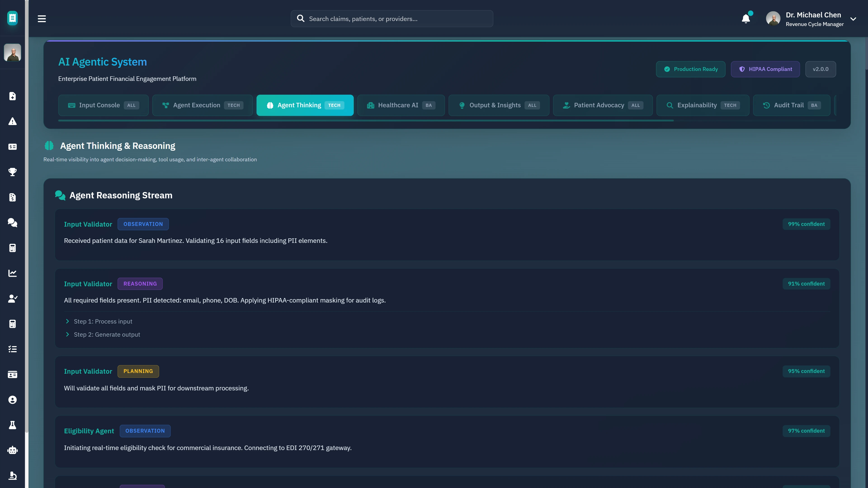Viewport: 868px width, 488px height.
Task: Click the v2.0.0 version button
Action: tap(821, 69)
